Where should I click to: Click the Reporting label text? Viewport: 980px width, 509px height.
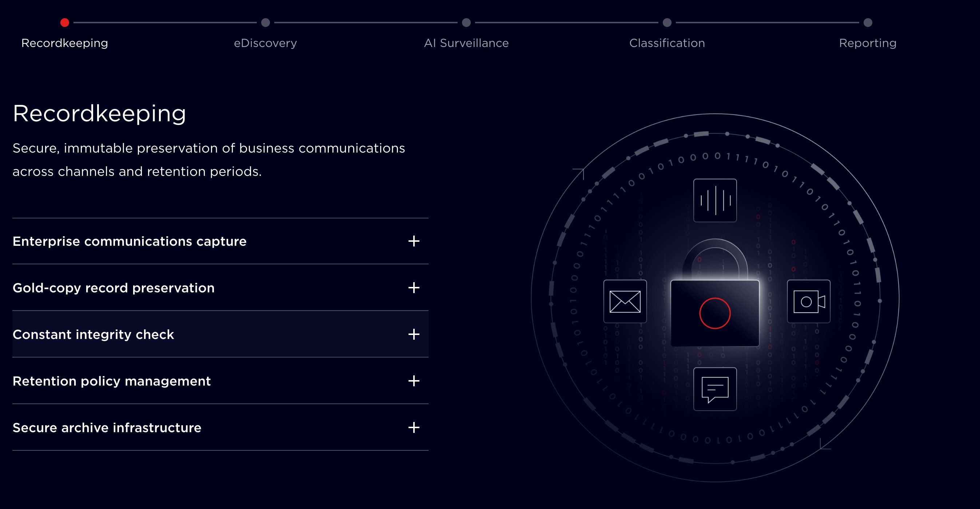(x=868, y=43)
